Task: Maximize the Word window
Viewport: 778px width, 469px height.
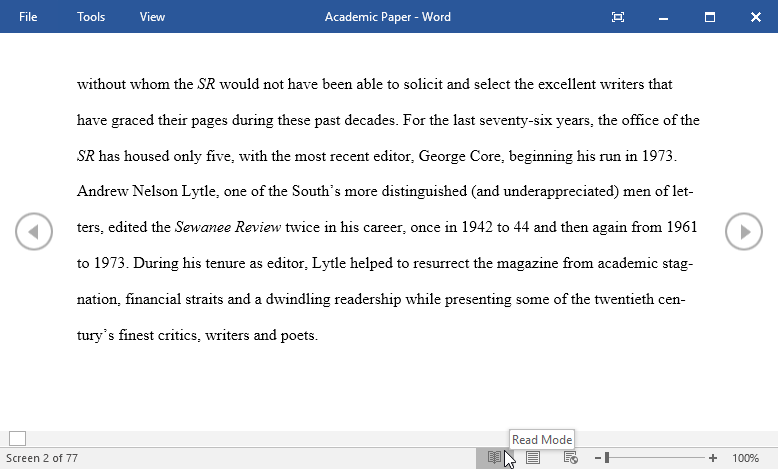Action: (x=710, y=17)
